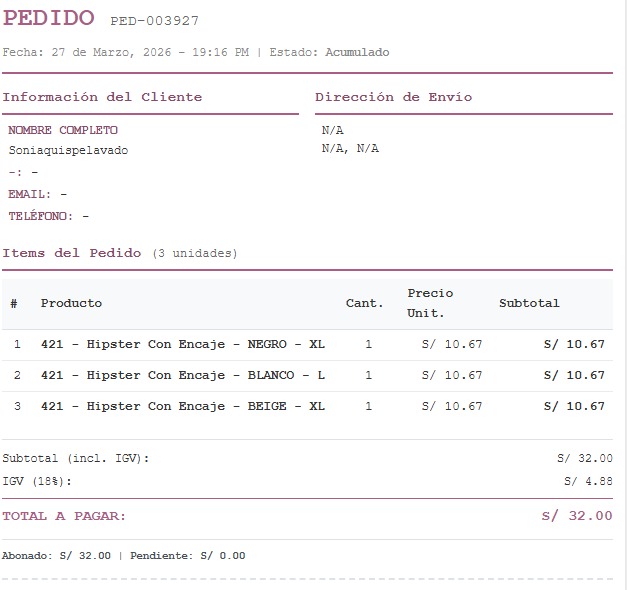Click the TELÉFONO field label

pos(41,216)
